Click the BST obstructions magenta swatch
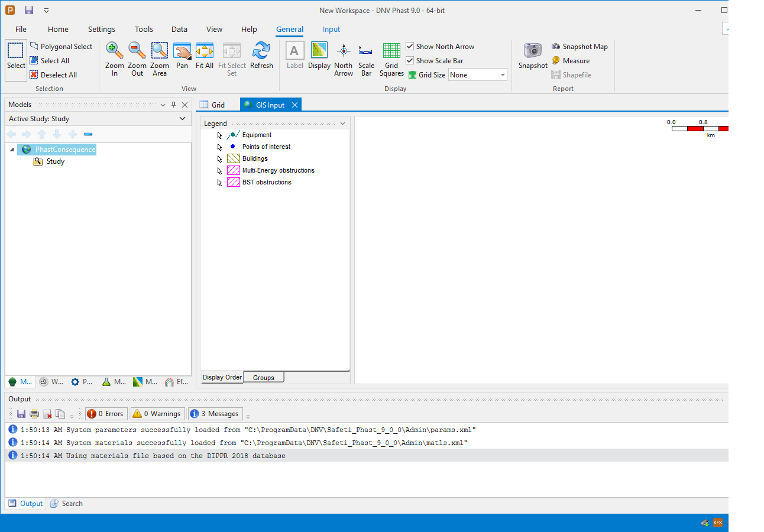 click(233, 182)
